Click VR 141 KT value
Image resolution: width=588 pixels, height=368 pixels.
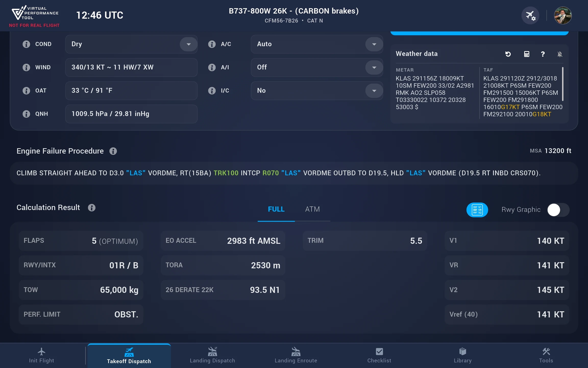[507, 265]
